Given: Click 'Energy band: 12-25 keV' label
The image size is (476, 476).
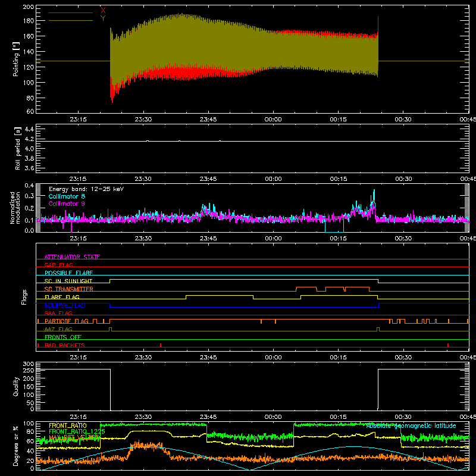Looking at the screenshot, I should click(x=86, y=189).
